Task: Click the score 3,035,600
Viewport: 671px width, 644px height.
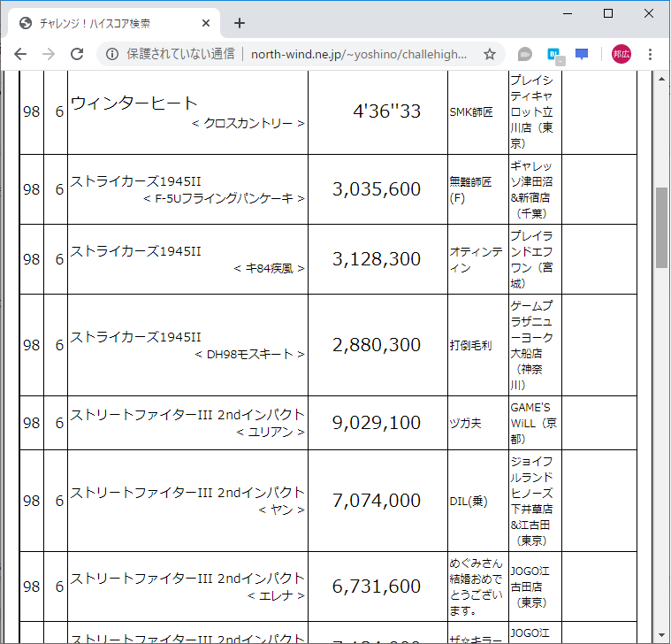Action: pos(377,189)
